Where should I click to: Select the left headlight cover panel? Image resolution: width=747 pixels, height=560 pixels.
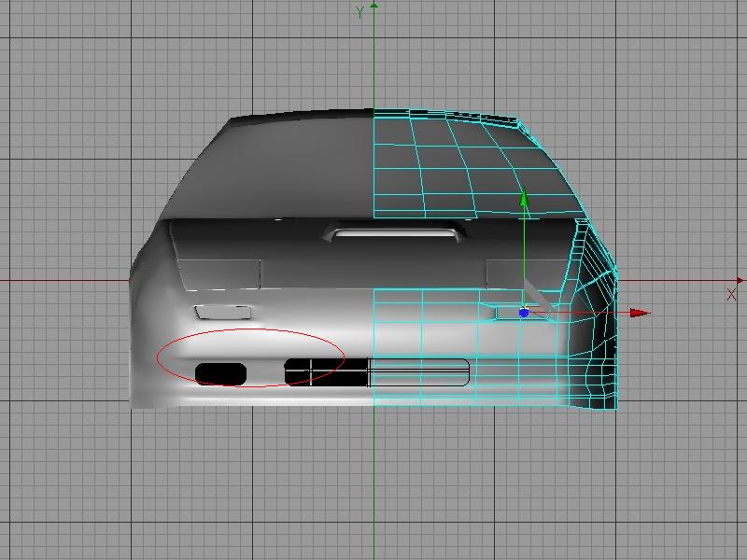coord(218,273)
